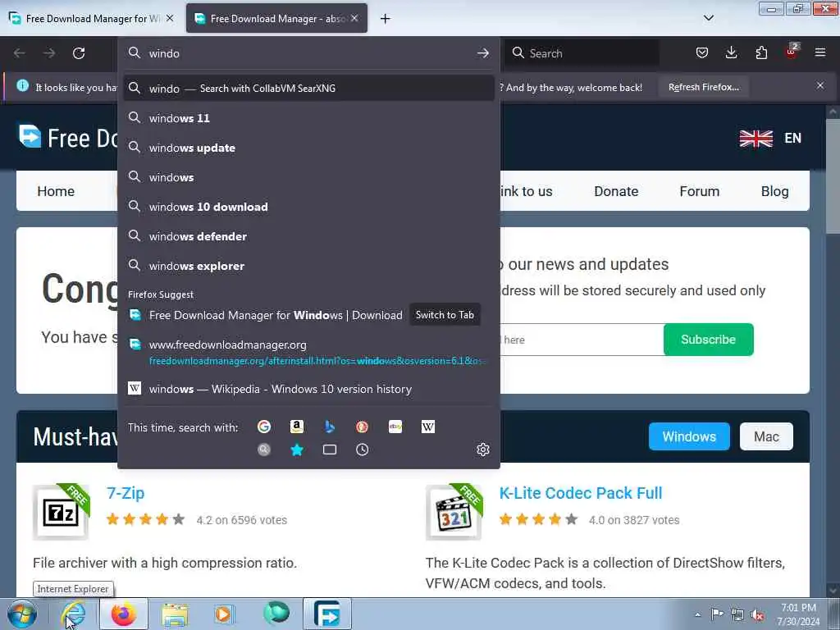Image resolution: width=840 pixels, height=630 pixels.
Task: Open Wikipedia Windows 10 version history suggestion
Action: click(308, 389)
